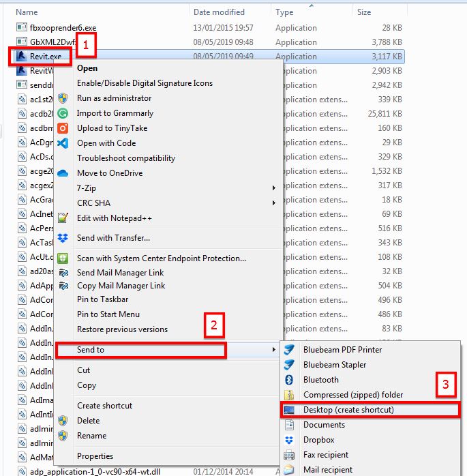Select Restore previous versions
The height and width of the screenshot is (476, 467).
click(x=122, y=329)
